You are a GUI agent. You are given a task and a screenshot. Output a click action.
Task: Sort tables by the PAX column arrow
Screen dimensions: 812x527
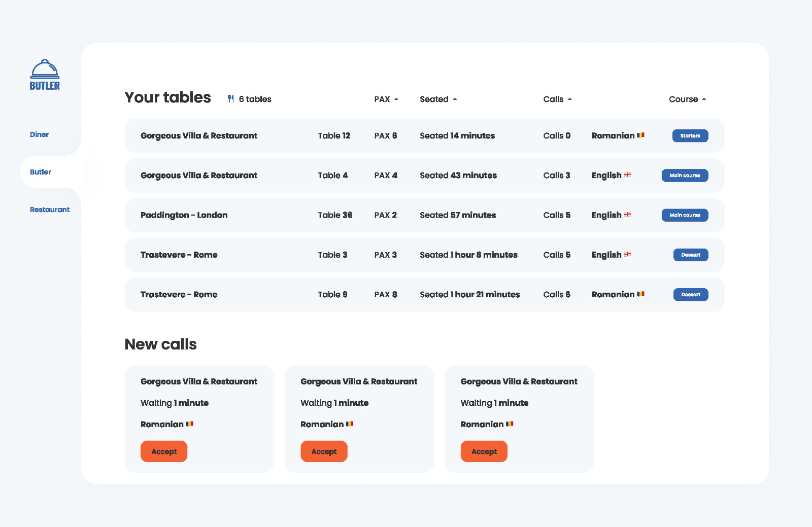[396, 99]
